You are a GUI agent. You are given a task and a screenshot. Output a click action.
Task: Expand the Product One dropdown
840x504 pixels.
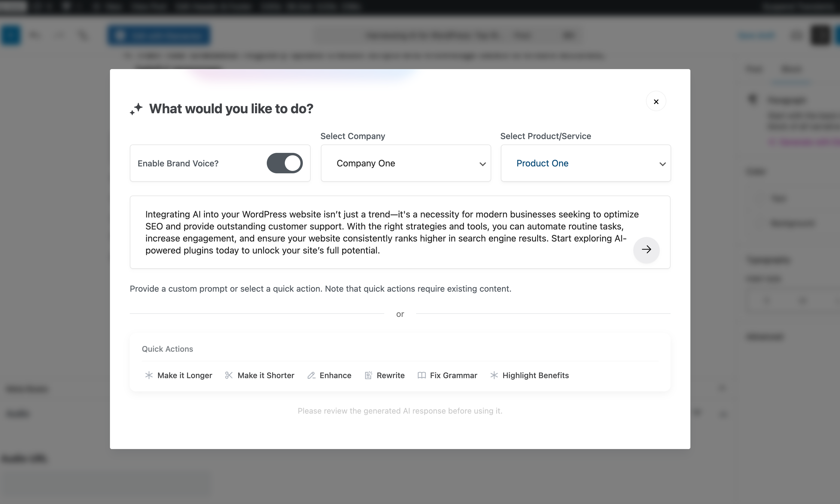(586, 163)
